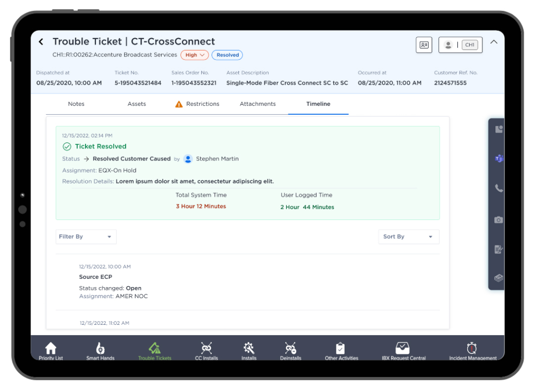534x392 pixels.
Task: Click 3 Hour 12 Minutes system time
Action: tap(201, 206)
